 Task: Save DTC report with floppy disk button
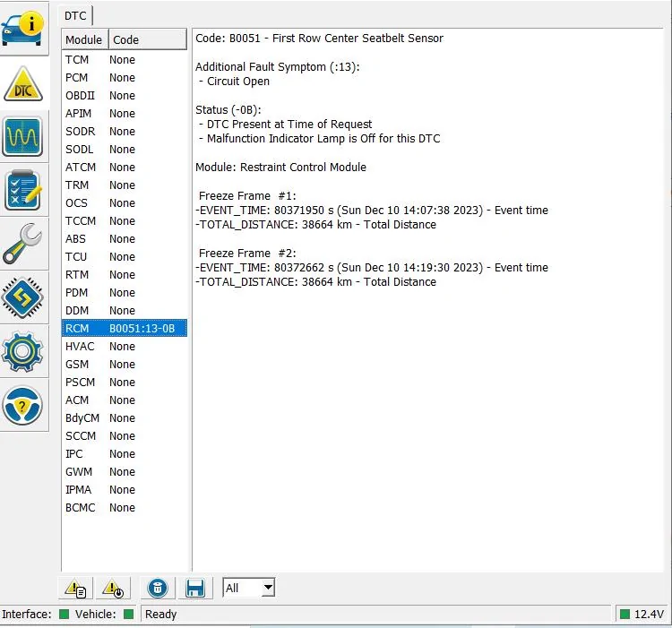194,589
